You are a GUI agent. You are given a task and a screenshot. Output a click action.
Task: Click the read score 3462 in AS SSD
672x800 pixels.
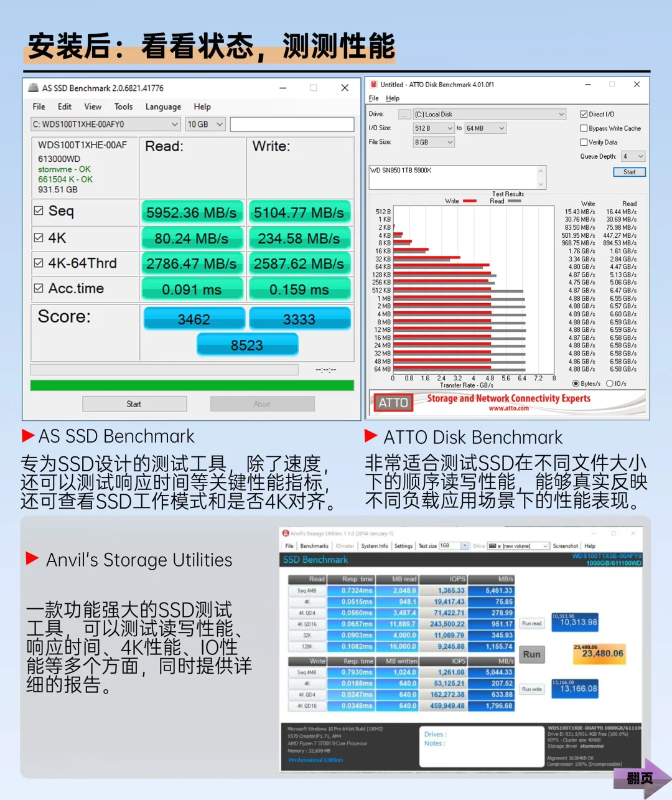pyautogui.click(x=194, y=319)
